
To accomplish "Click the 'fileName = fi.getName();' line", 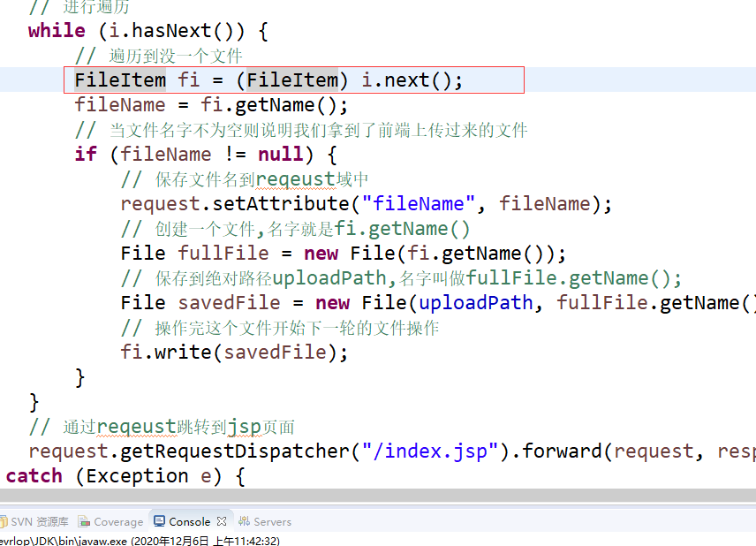I will [x=211, y=105].
